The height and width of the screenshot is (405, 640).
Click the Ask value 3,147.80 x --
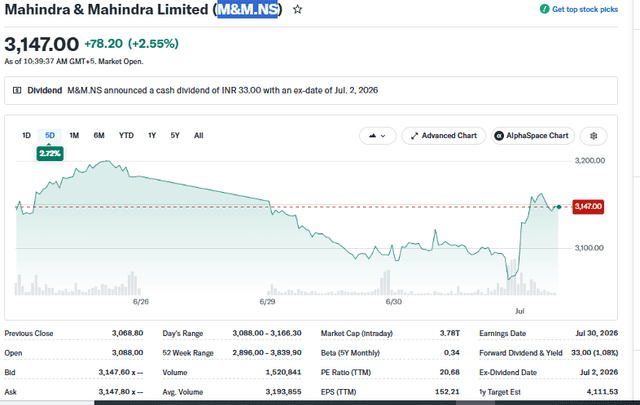(121, 392)
